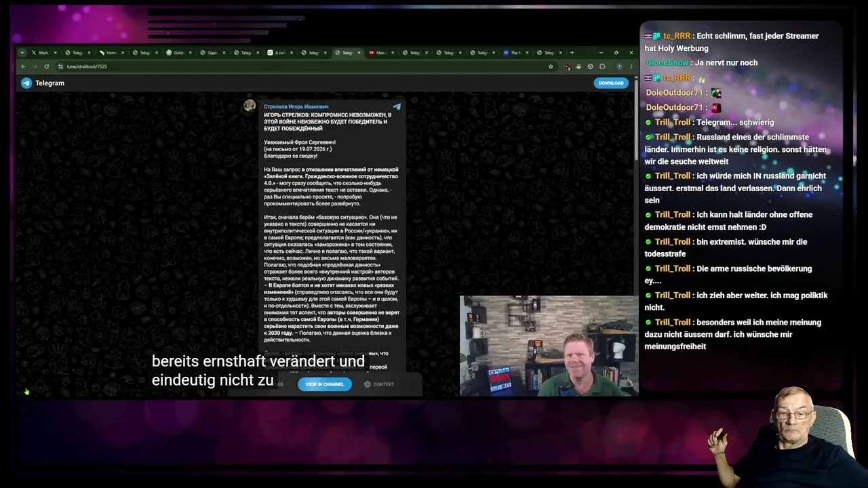This screenshot has width=868, height=488.
Task: Open the browser profile avatar
Action: [619, 66]
